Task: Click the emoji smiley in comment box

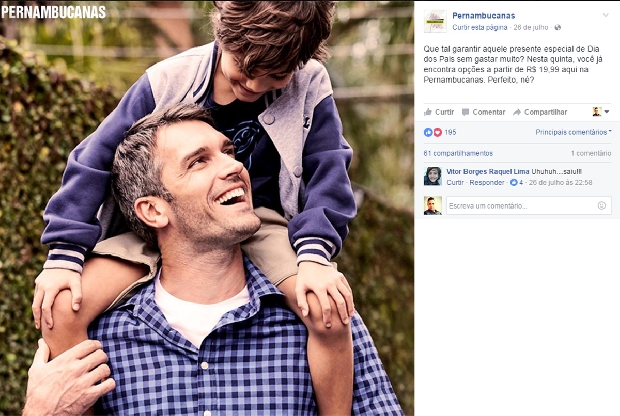Action: (601, 206)
